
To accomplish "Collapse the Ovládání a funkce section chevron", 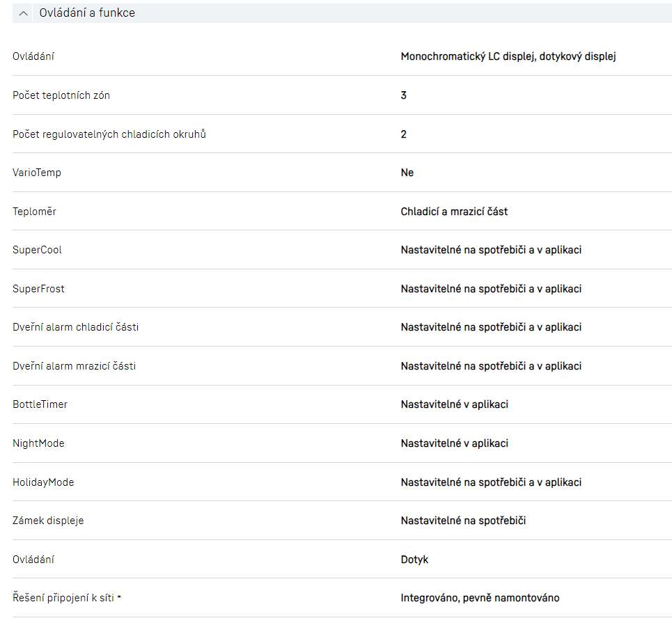I will [x=24, y=13].
